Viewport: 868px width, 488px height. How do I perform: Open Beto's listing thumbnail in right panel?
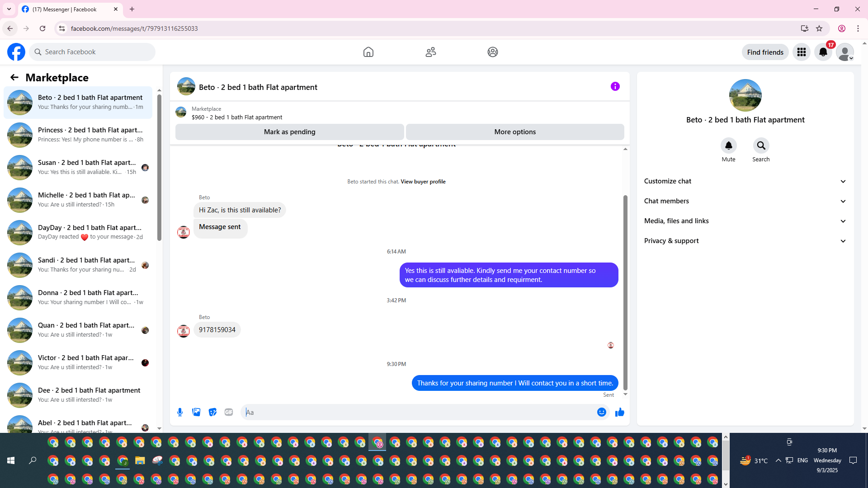pyautogui.click(x=745, y=95)
